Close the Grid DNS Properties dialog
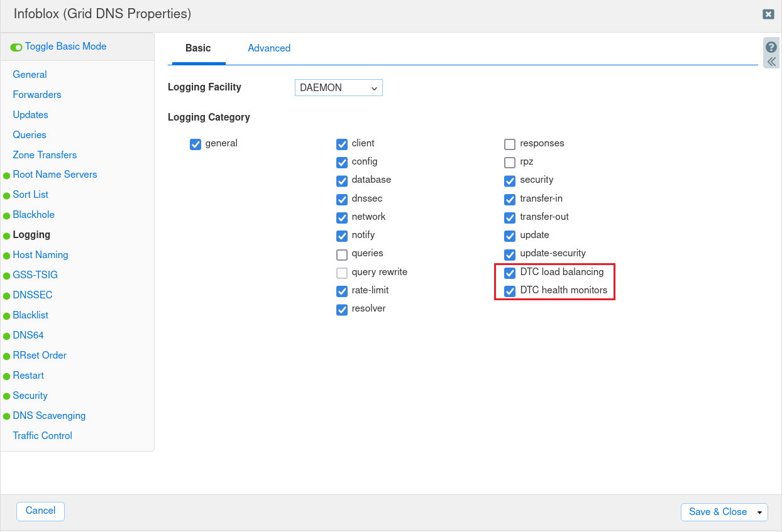Image resolution: width=782 pixels, height=532 pixels. tap(768, 14)
